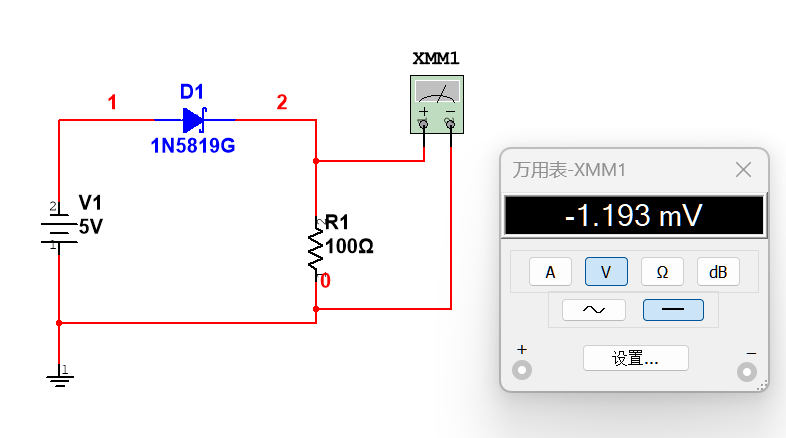Select the D1 reference label
This screenshot has height=438, width=786.
[x=192, y=92]
